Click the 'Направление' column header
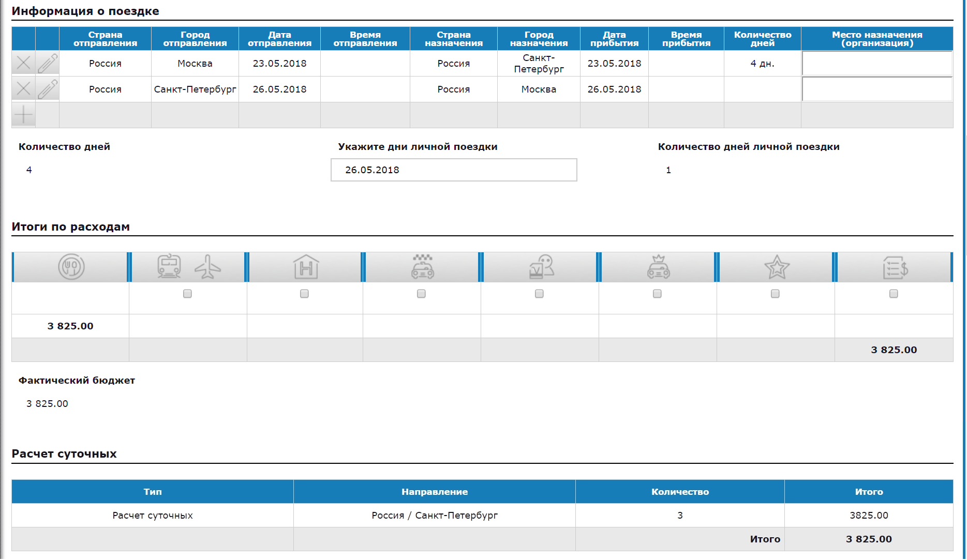Viewport: 967px width, 560px height. [434, 492]
